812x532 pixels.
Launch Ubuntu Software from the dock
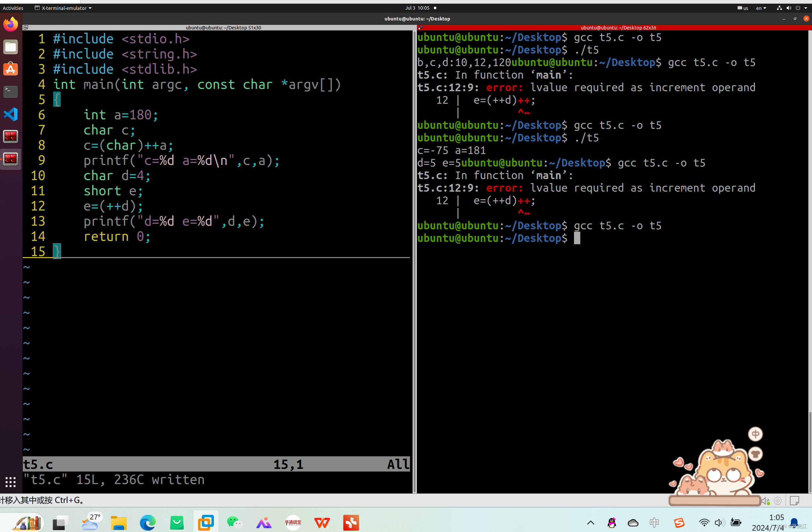tap(11, 69)
